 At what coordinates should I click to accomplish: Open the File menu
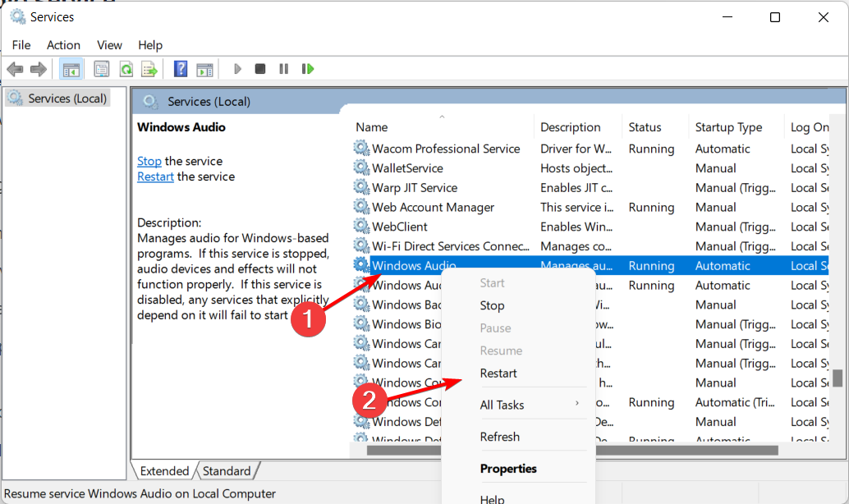pos(21,45)
